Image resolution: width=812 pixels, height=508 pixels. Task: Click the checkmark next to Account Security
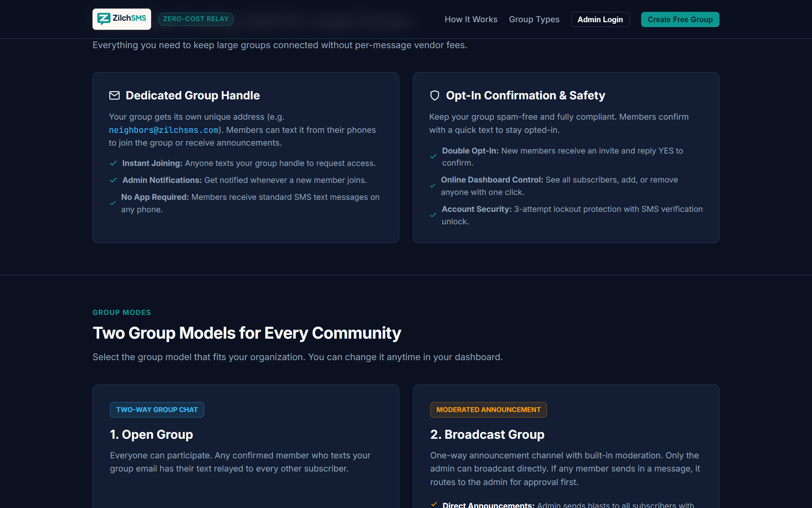pyautogui.click(x=433, y=215)
